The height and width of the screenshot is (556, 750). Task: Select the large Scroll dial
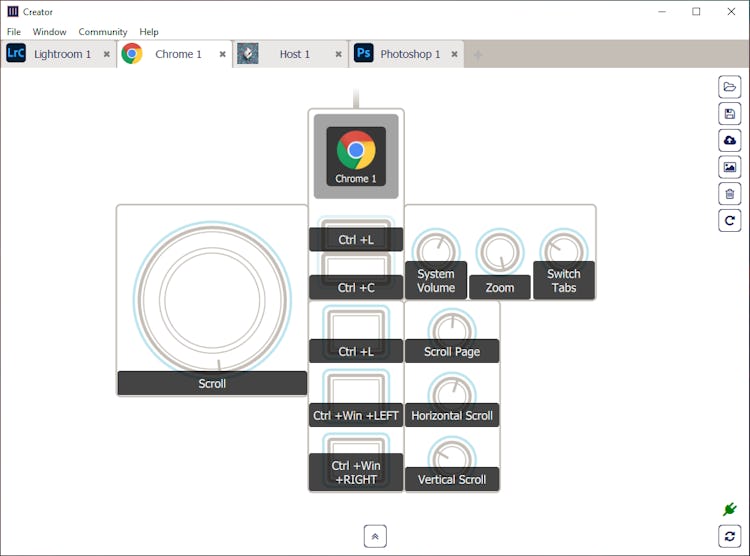point(212,300)
